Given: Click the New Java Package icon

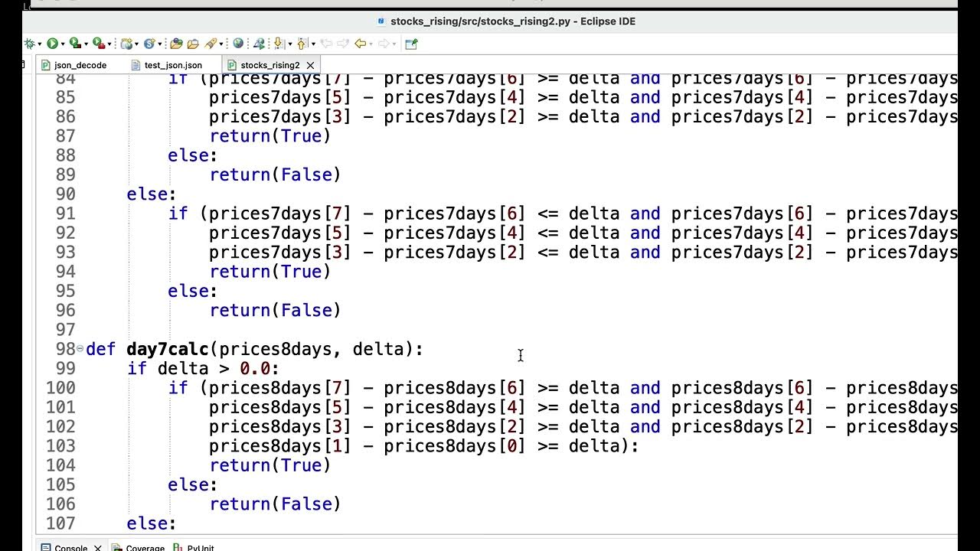Looking at the screenshot, I should click(x=126, y=44).
